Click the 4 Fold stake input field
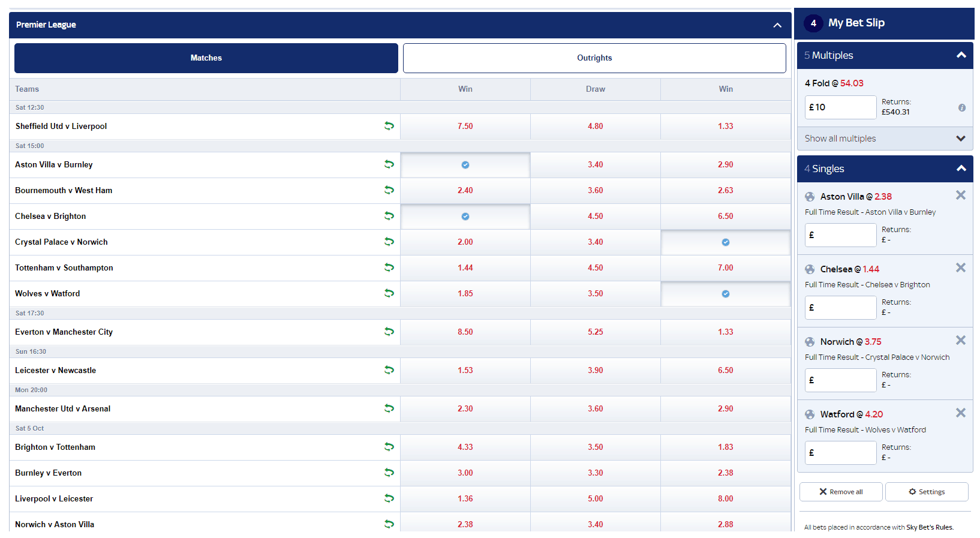 point(840,107)
